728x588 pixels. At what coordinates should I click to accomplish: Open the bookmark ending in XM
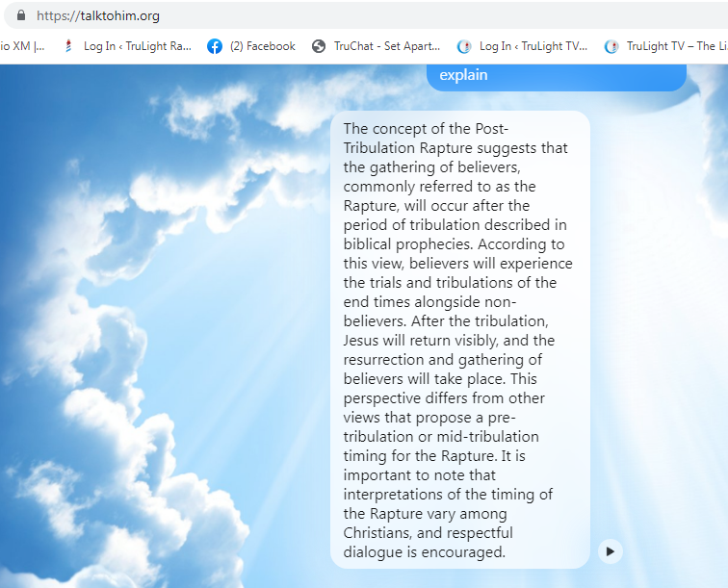(22, 46)
